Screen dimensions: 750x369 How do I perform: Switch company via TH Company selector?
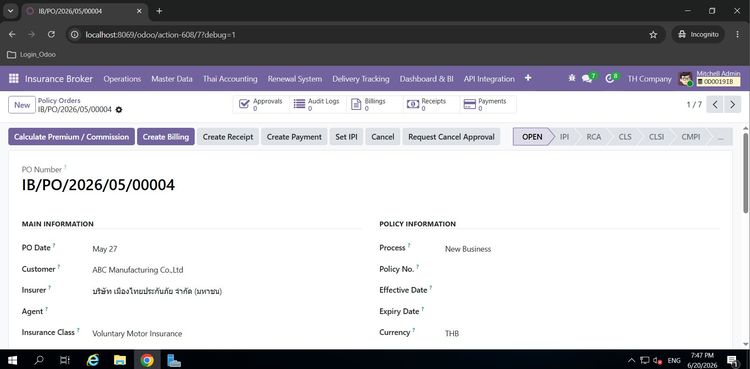pos(650,78)
